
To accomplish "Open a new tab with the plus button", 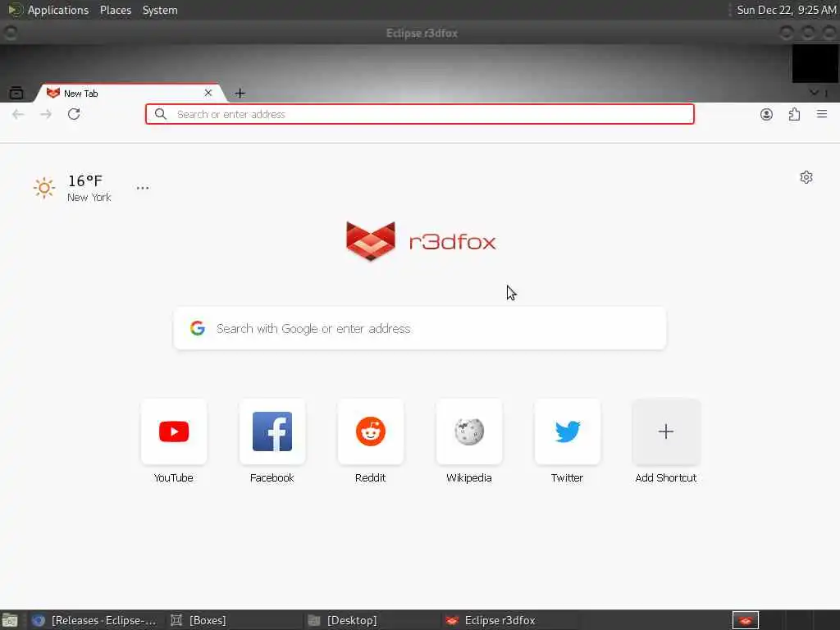I will point(240,94).
